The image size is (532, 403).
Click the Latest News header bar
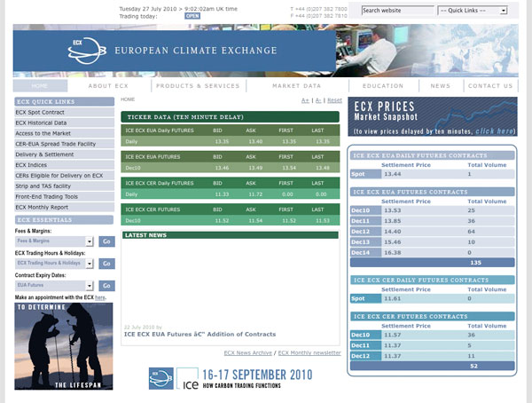point(230,235)
